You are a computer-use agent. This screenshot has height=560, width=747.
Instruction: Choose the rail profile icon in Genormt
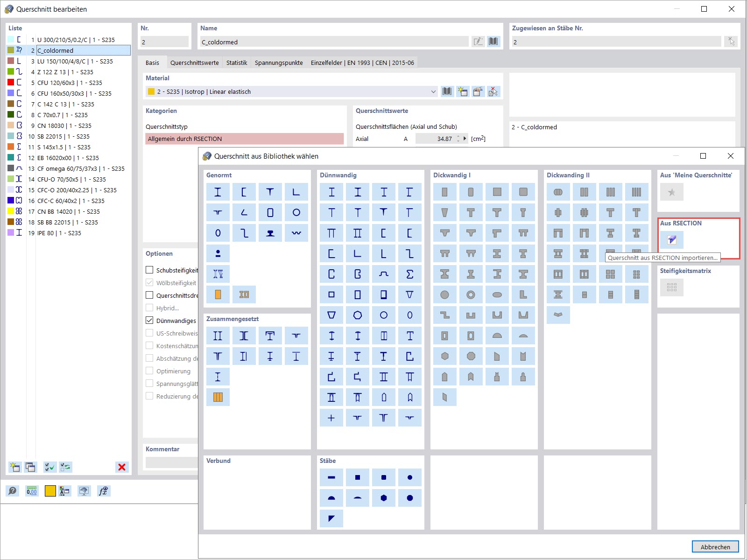point(270,233)
